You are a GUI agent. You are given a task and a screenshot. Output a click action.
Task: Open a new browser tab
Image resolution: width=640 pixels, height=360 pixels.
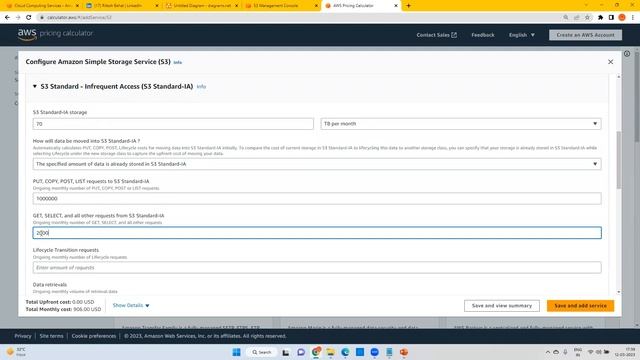pos(408,6)
